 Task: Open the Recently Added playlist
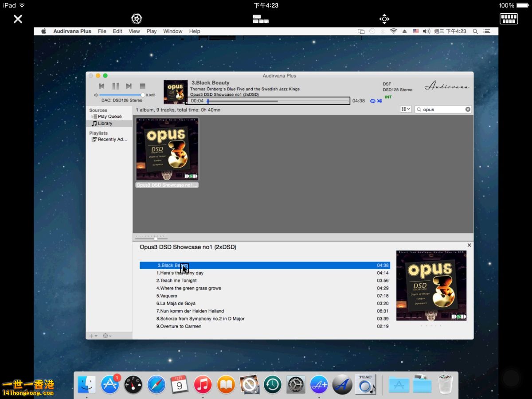point(112,139)
